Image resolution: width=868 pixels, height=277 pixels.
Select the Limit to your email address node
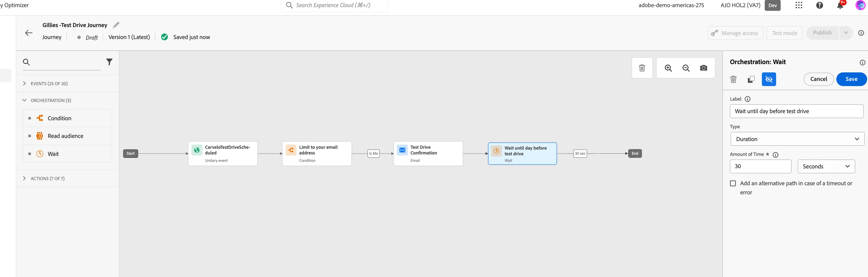[x=317, y=154]
